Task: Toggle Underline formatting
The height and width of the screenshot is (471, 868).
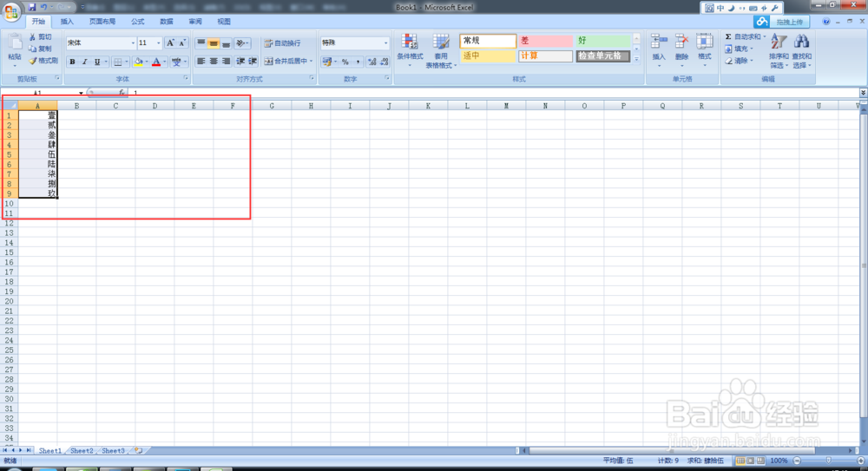Action: pyautogui.click(x=97, y=62)
